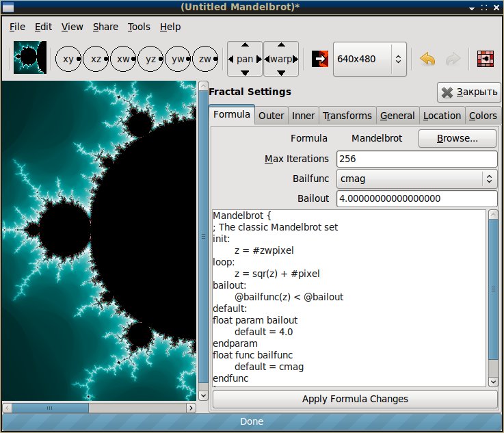504x433 pixels.
Task: Click formula text scrollbar up arrow
Action: (x=493, y=214)
